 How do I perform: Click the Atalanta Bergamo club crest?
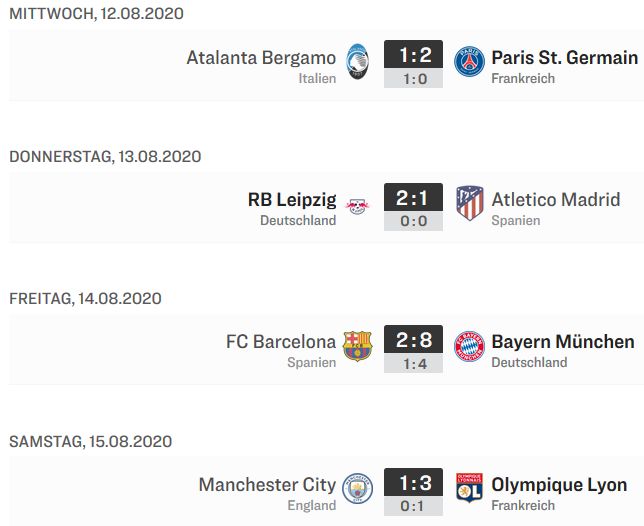pyautogui.click(x=357, y=62)
